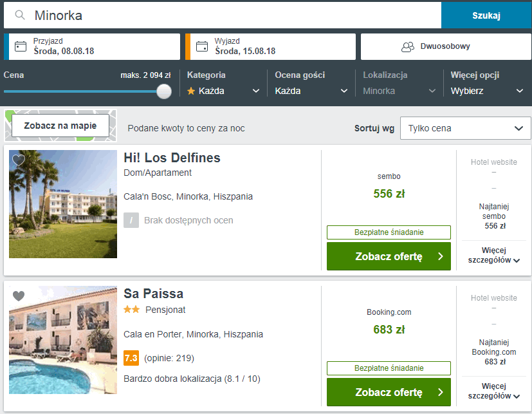Open the Wyjazd calendar icon
This screenshot has height=414, width=532.
click(202, 46)
